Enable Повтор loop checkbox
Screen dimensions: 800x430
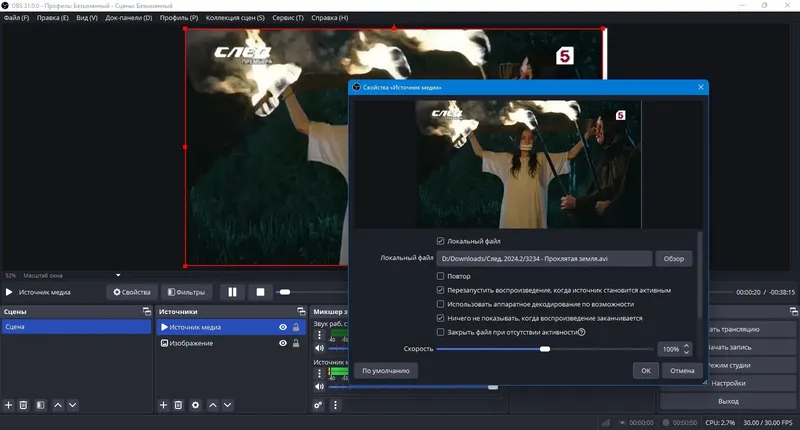[440, 276]
